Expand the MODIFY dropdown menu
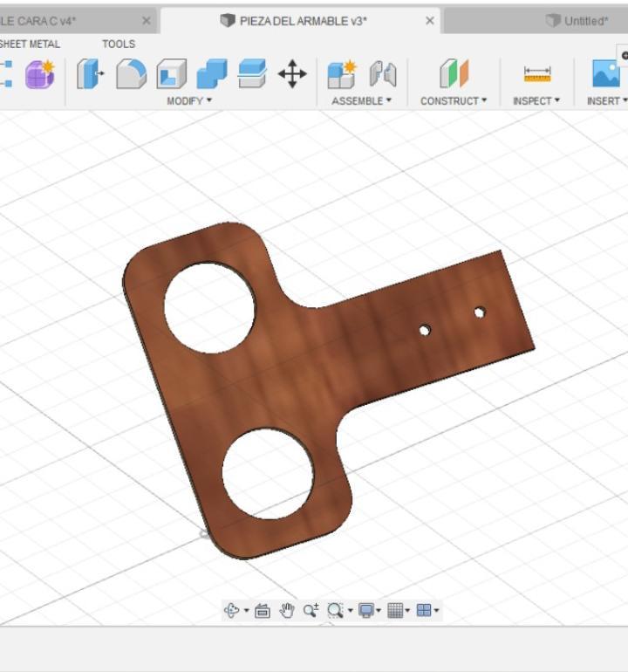Screen dimensions: 628x672 pos(189,100)
